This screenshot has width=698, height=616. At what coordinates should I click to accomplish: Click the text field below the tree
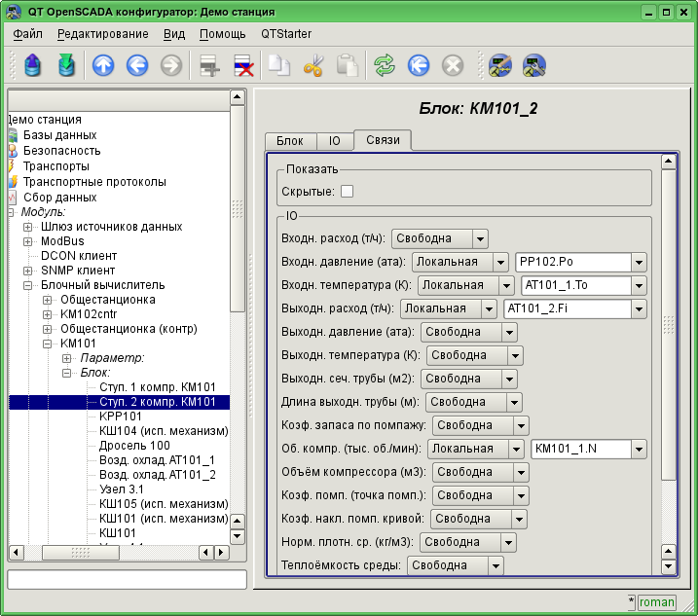pos(127,580)
